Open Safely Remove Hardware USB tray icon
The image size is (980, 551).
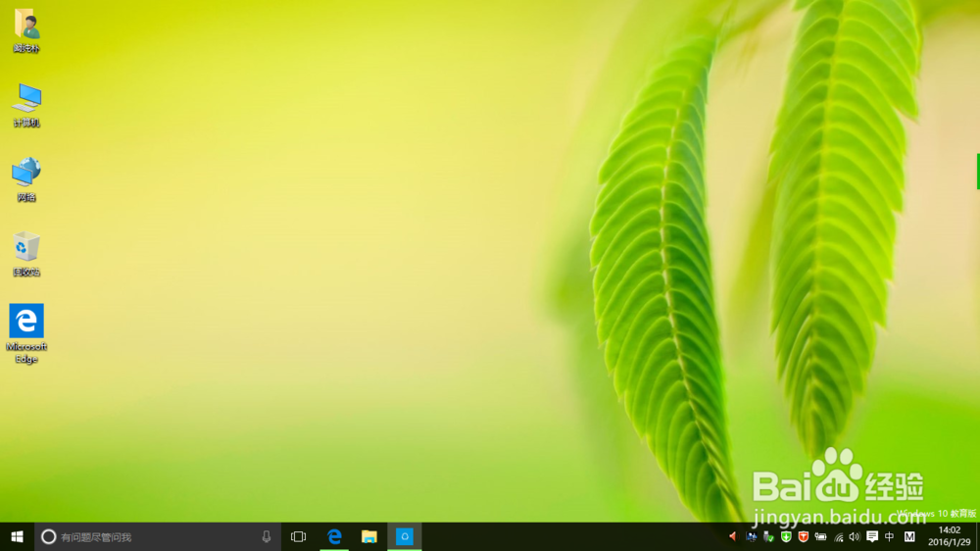point(768,536)
